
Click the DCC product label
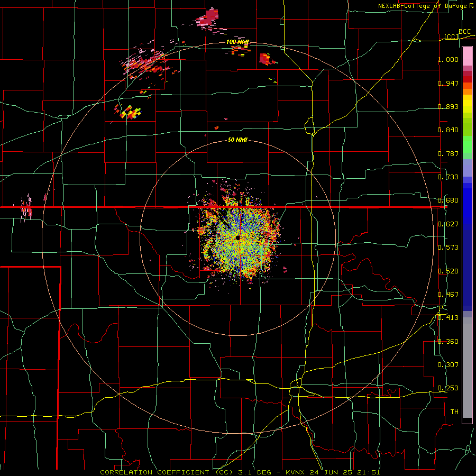tap(464, 32)
